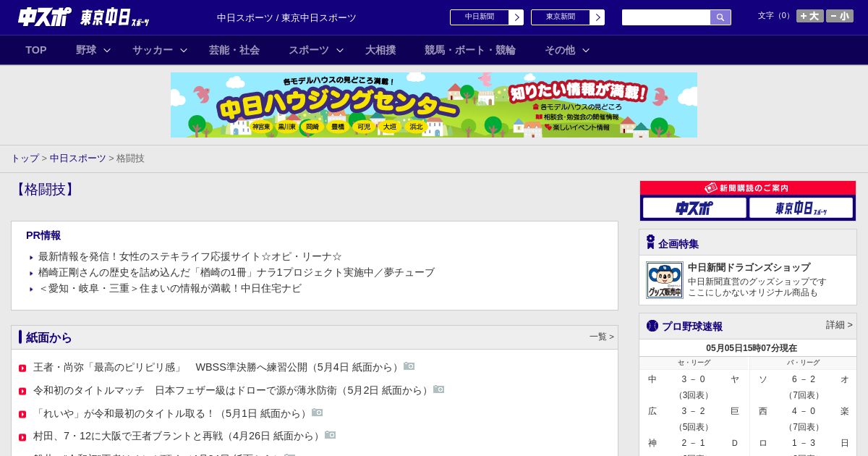The image size is (868, 456).
Task: Click photo icon beside れいや article
Action: pos(318,413)
